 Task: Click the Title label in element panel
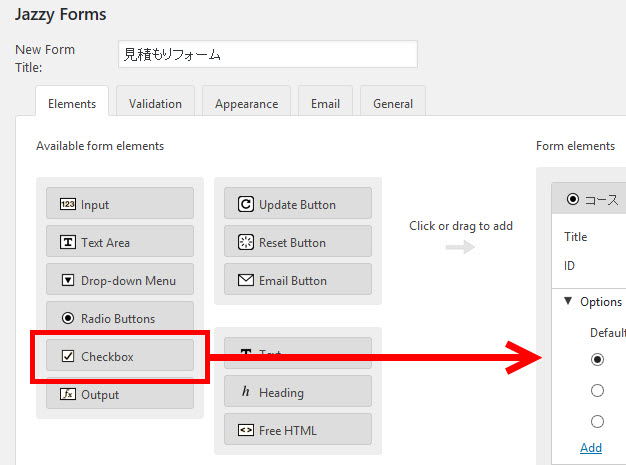(x=575, y=237)
